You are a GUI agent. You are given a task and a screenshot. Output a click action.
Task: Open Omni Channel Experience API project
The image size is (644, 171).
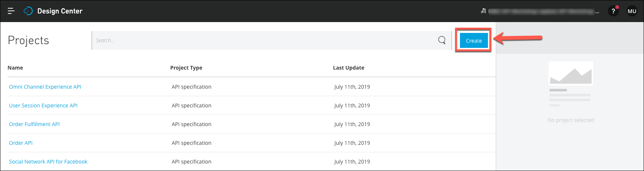tap(45, 87)
